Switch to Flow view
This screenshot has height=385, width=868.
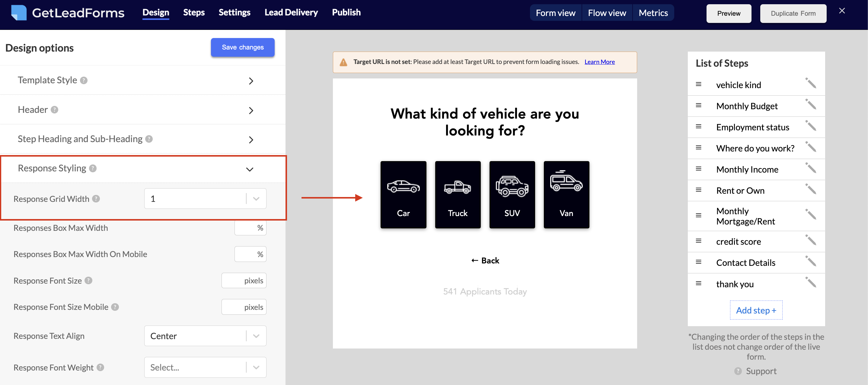(607, 12)
